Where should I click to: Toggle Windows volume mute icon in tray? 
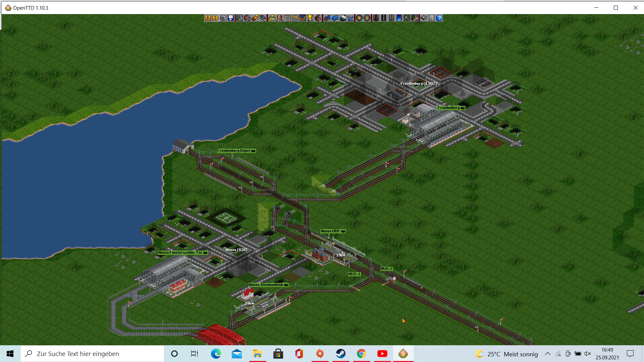point(587,354)
